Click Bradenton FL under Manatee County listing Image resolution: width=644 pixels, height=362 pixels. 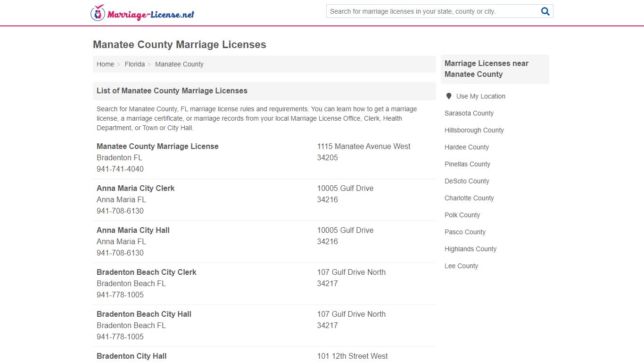[x=119, y=157]
